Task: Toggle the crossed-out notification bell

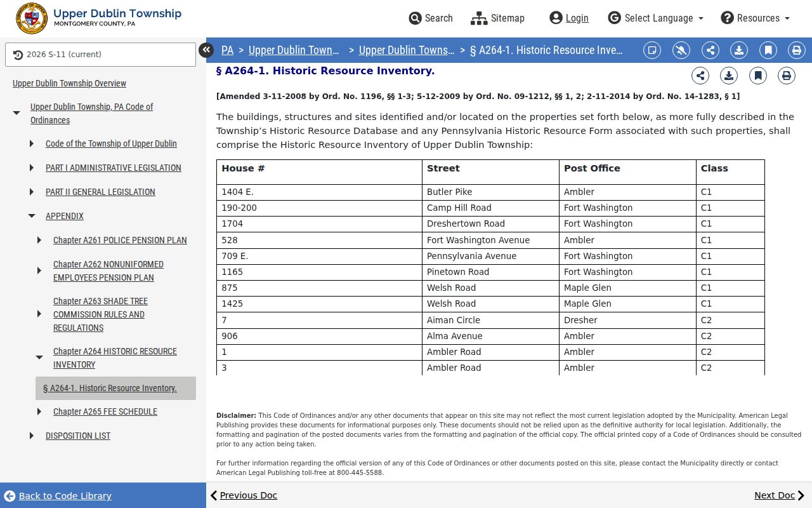Action: pos(681,50)
